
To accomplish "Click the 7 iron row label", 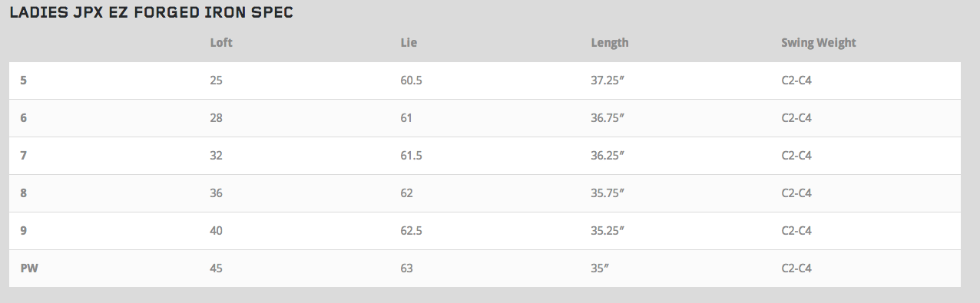I will (x=23, y=155).
